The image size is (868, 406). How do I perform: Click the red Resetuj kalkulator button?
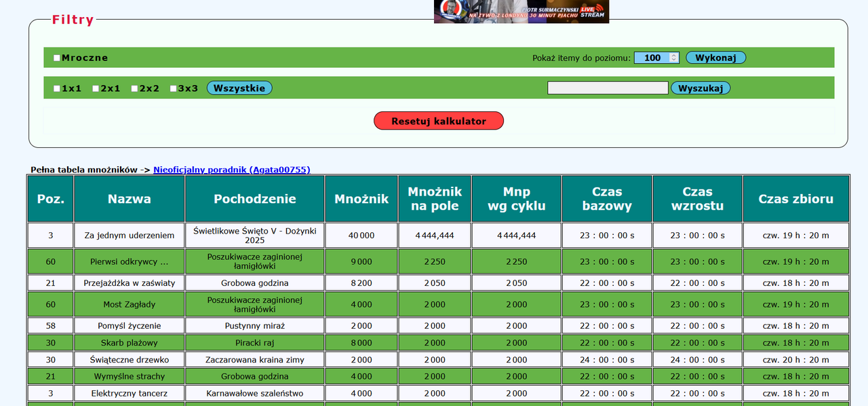point(439,121)
